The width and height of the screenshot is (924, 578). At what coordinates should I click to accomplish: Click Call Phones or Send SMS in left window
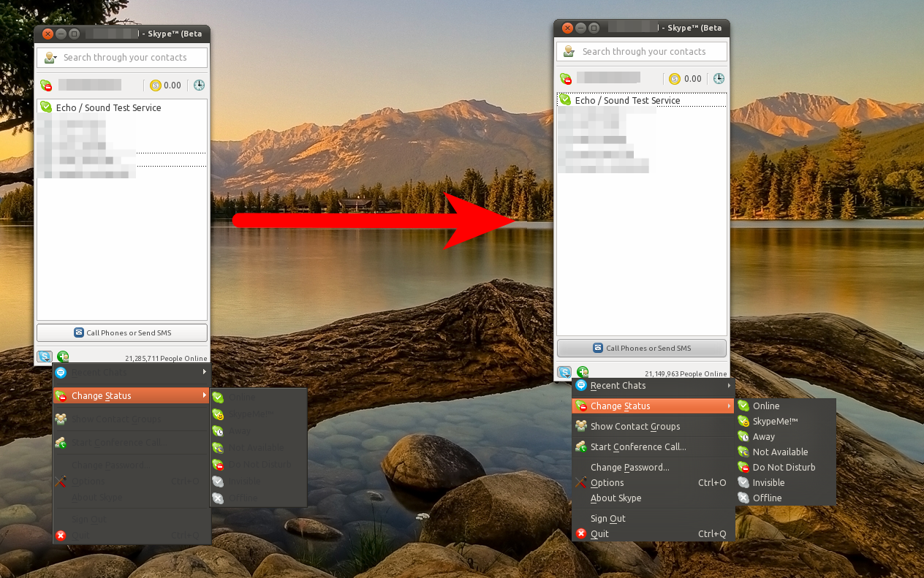click(x=122, y=332)
